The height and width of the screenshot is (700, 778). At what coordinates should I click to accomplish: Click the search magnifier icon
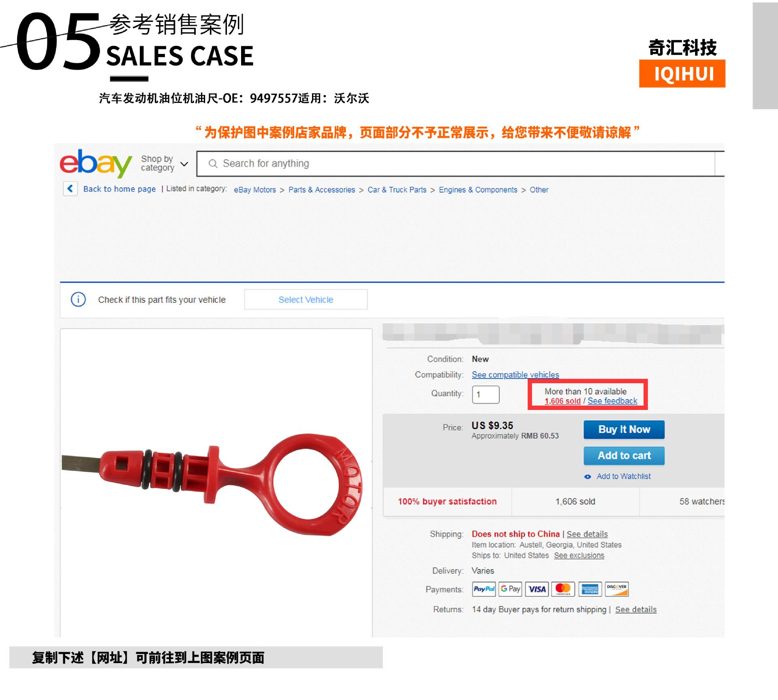(213, 164)
